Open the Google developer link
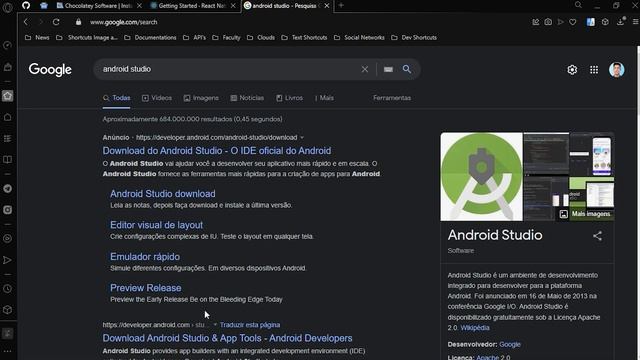Image resolution: width=640 pixels, height=360 pixels. 510,344
